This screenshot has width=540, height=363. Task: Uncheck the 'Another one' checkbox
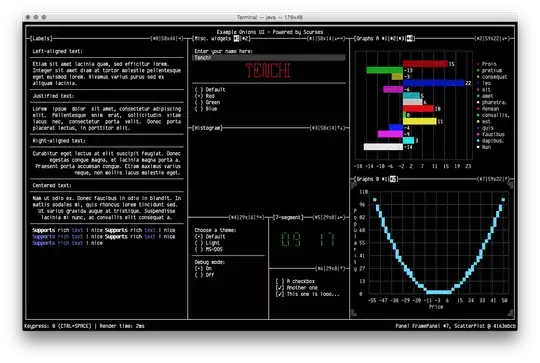(296, 288)
